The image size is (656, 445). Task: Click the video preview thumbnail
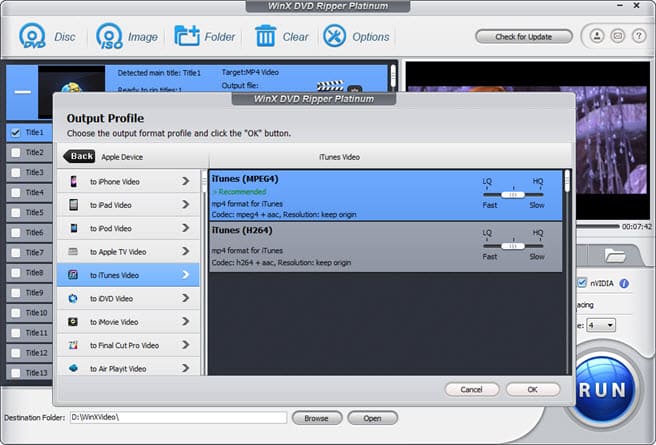coord(613,141)
